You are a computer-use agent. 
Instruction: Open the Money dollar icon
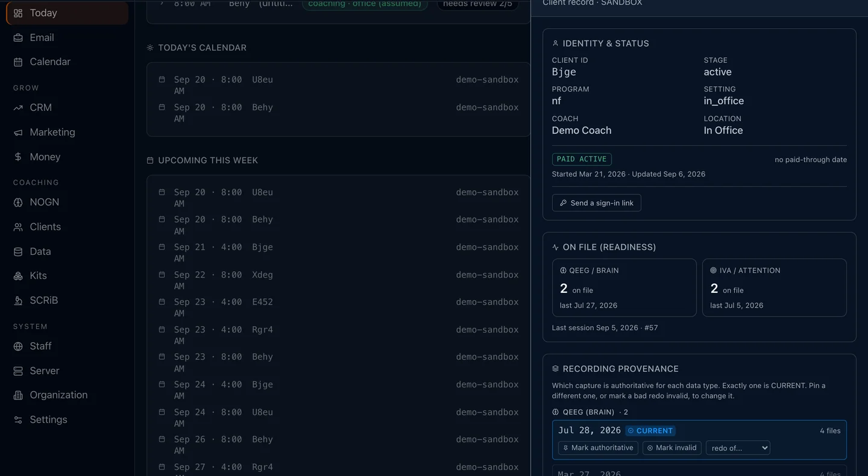[x=18, y=157]
